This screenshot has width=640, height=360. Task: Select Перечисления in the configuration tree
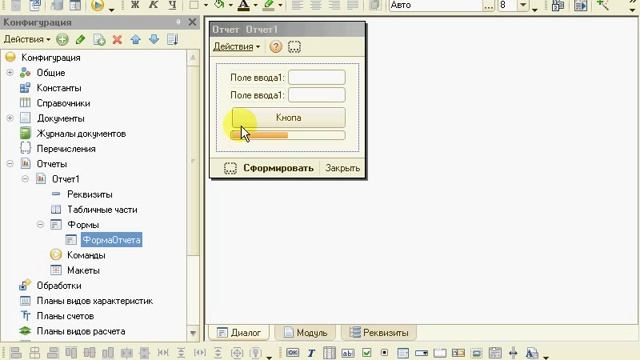pyautogui.click(x=66, y=149)
